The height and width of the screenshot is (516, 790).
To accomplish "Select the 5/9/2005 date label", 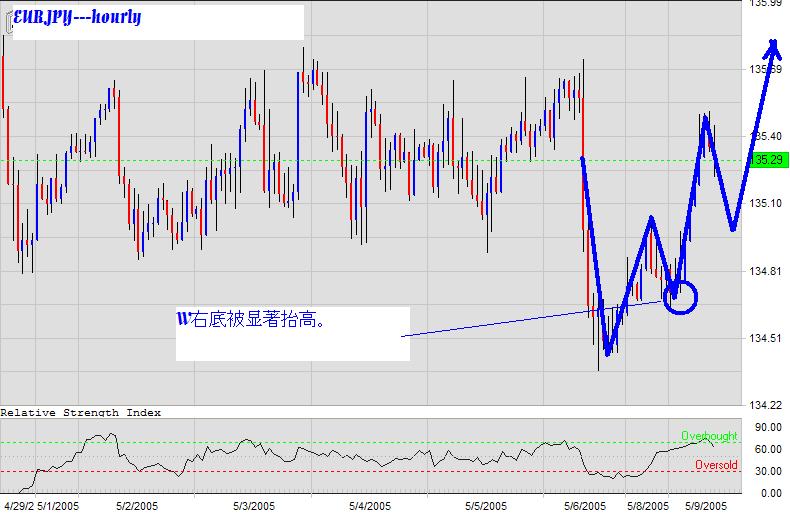I will pyautogui.click(x=706, y=506).
